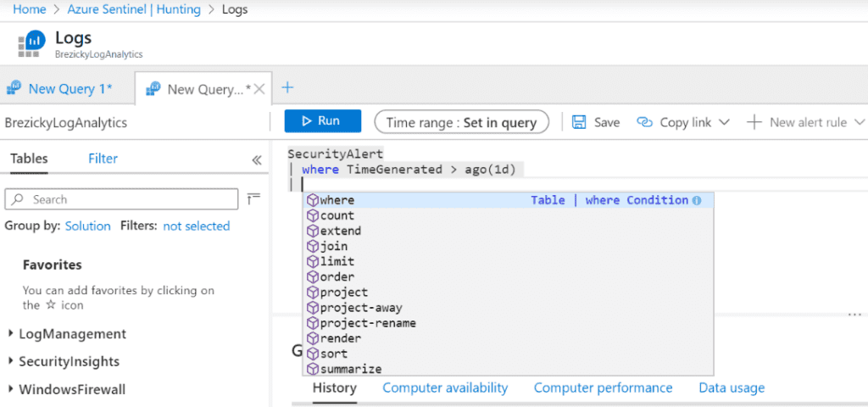Change Group by Solution setting
This screenshot has width=868, height=407.
pos(88,226)
